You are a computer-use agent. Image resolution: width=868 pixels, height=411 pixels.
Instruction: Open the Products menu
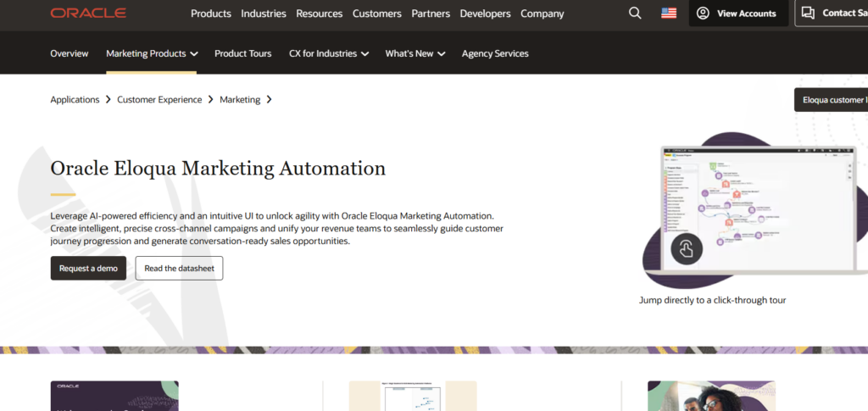coord(211,14)
